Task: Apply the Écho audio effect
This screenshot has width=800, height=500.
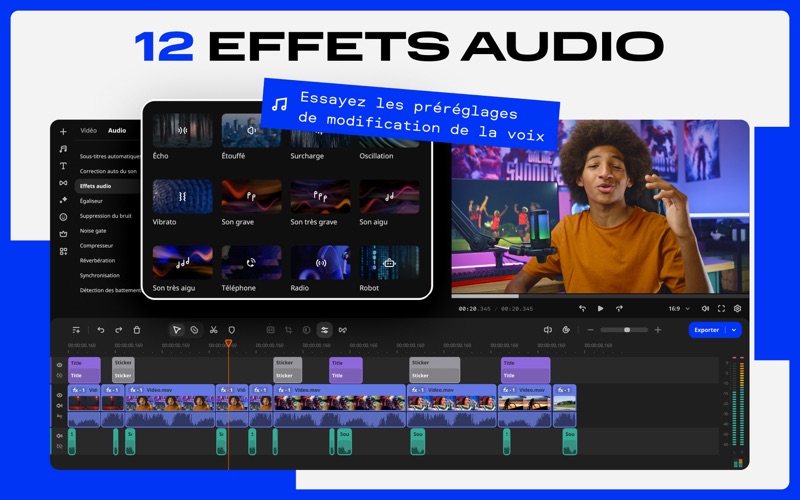Action: [183, 131]
